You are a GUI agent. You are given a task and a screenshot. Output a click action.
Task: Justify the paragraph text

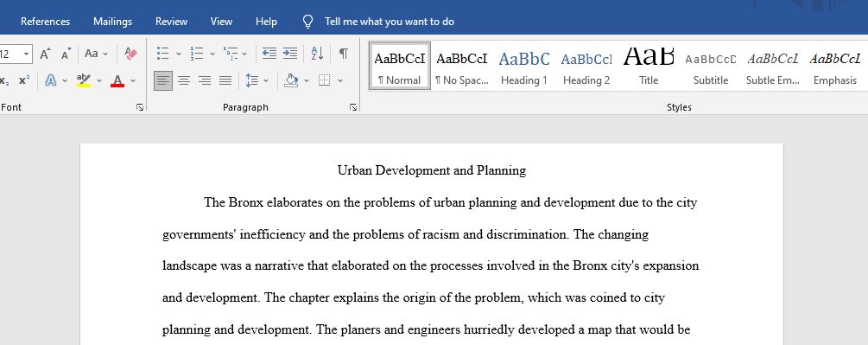pos(225,81)
